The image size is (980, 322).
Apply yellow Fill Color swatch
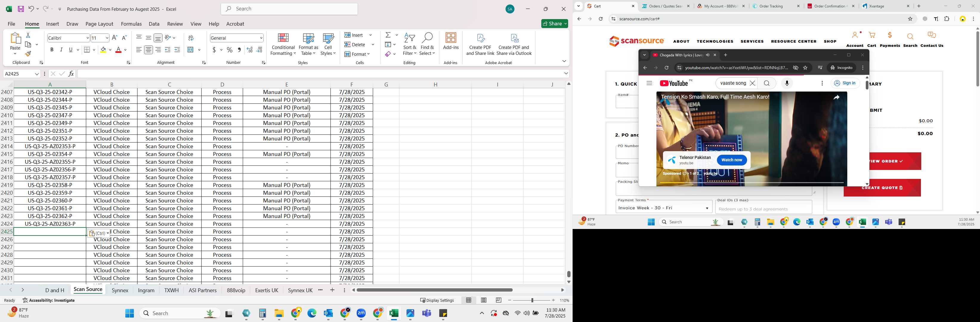(103, 50)
